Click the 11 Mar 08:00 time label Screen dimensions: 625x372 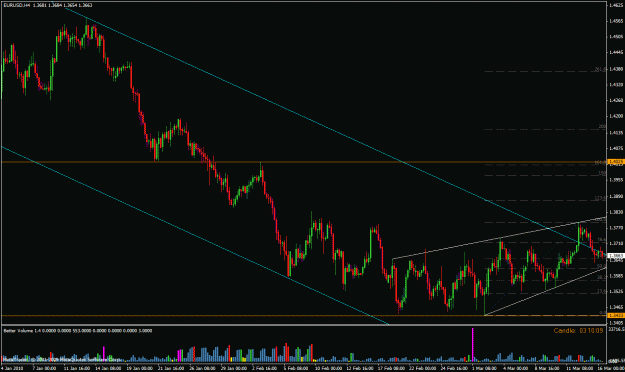click(x=579, y=368)
